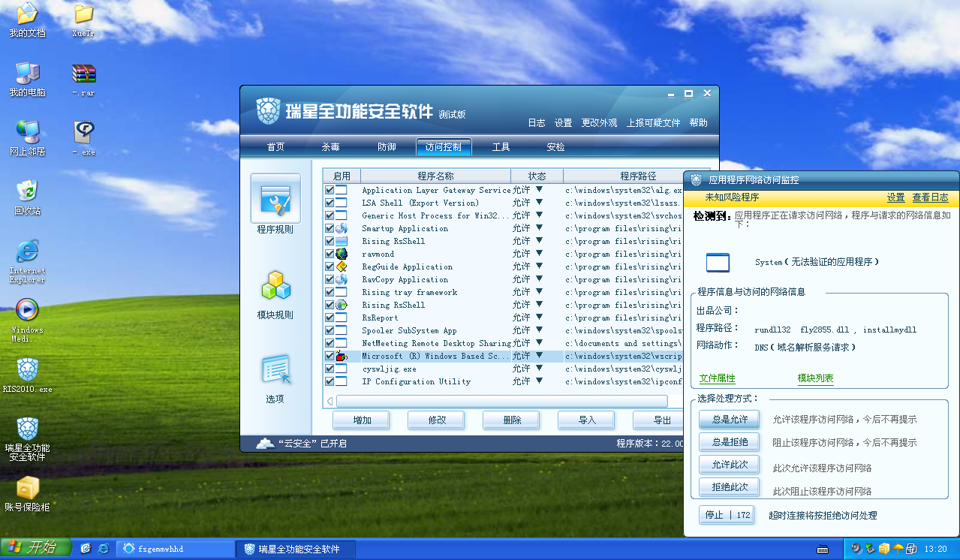Switch to the 杀毒 tab

click(331, 147)
